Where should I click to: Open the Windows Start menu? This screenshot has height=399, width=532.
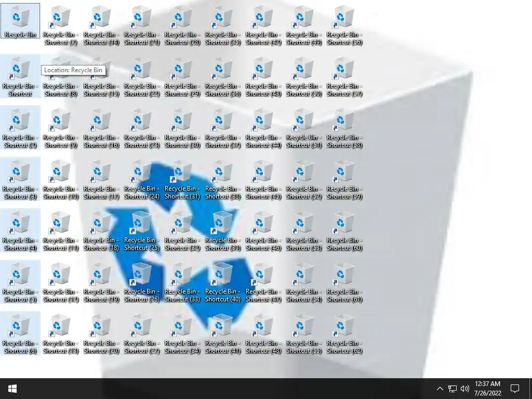point(12,389)
